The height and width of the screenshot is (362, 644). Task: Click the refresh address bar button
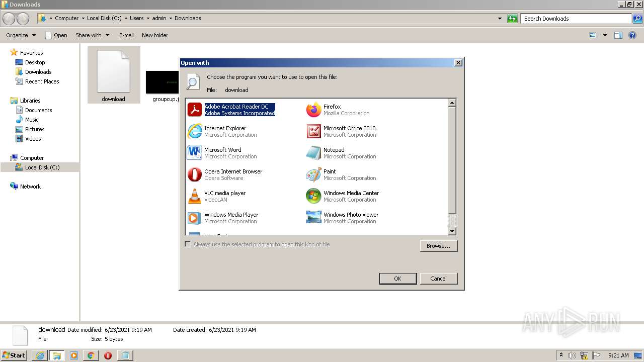(512, 19)
